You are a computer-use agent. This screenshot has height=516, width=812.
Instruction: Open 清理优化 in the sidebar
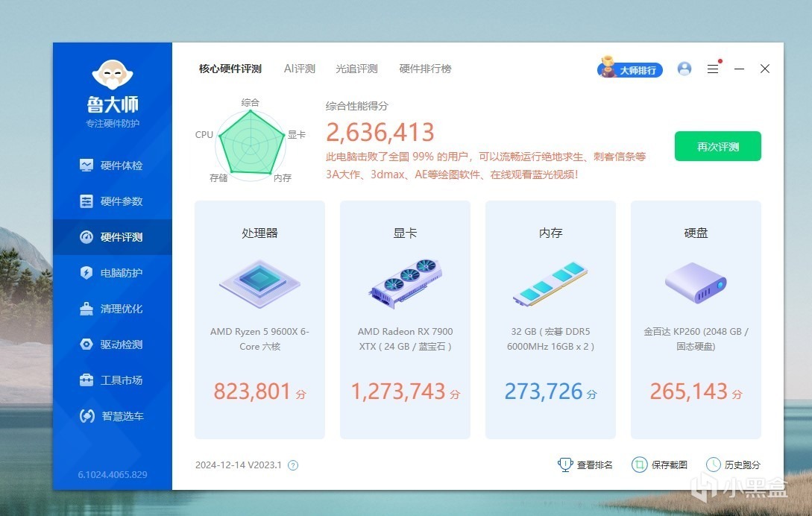pyautogui.click(x=113, y=308)
